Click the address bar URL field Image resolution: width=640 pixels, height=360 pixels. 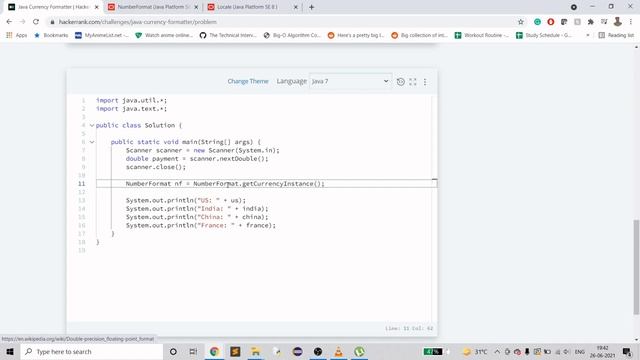(x=282, y=22)
